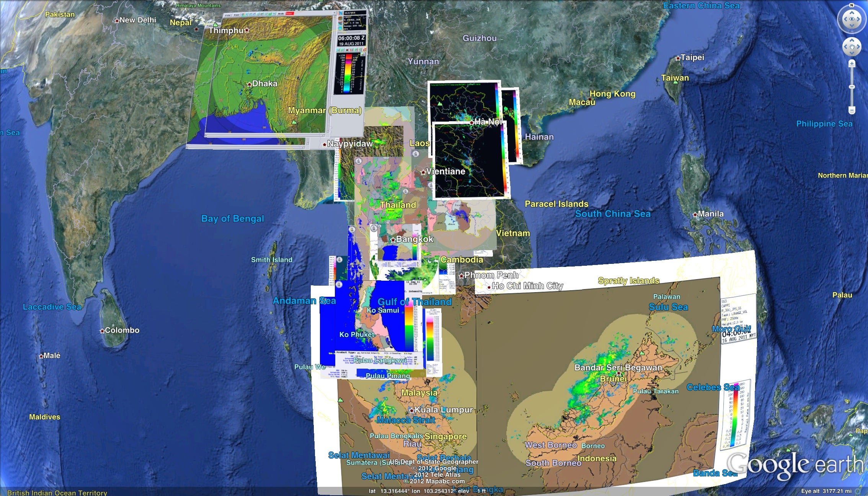
Task: Click the eye icon in the Look joystick
Action: coord(852,19)
